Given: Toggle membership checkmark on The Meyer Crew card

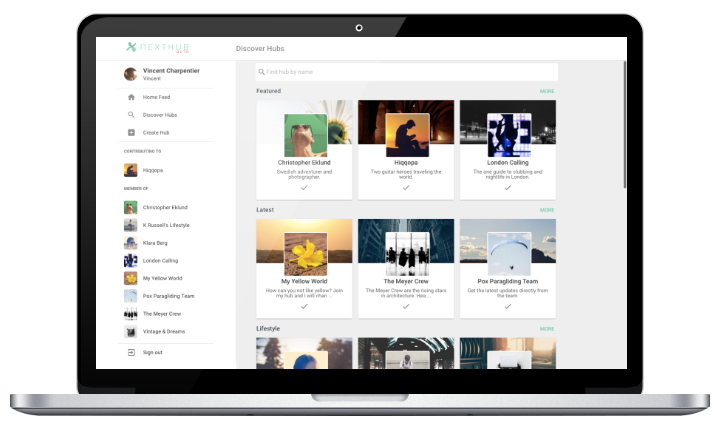Looking at the screenshot, I should click(x=406, y=306).
